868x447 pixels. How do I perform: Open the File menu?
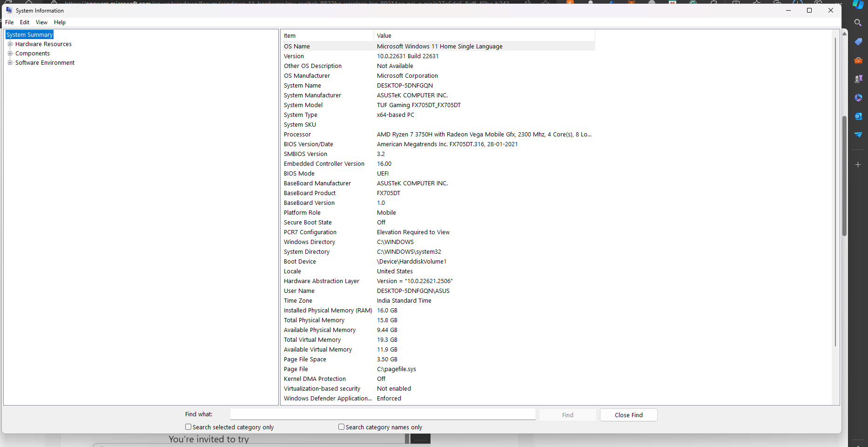pyautogui.click(x=9, y=22)
